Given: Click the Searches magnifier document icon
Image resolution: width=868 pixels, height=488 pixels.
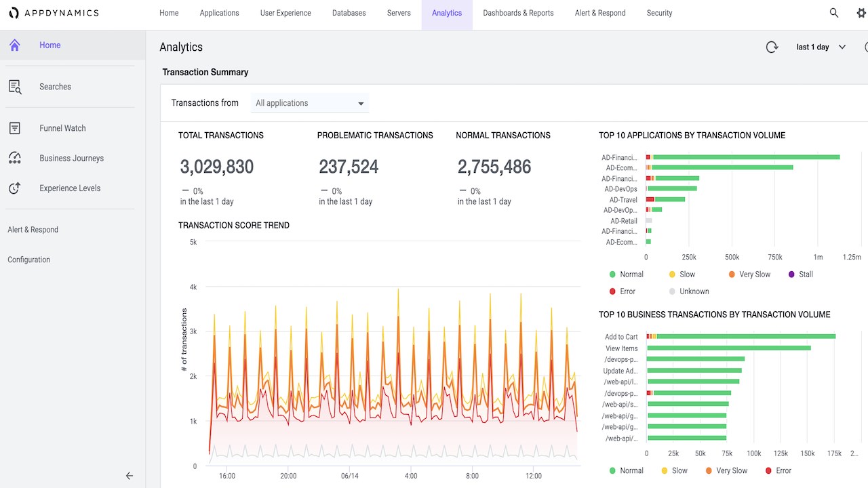Looking at the screenshot, I should [15, 87].
